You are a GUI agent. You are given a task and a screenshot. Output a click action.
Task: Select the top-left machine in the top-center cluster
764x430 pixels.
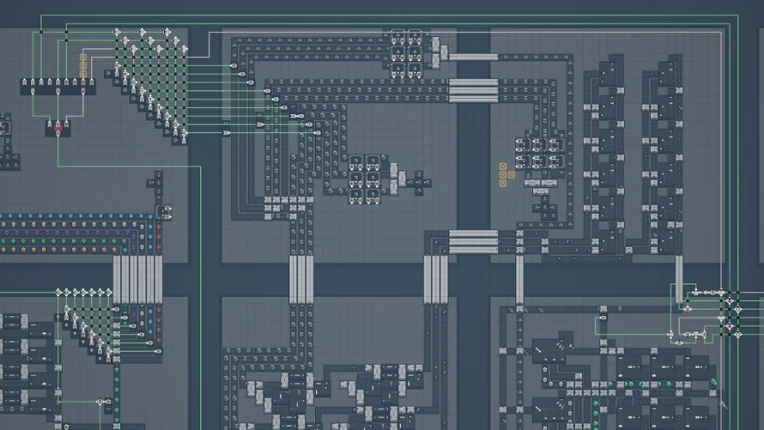(x=398, y=37)
